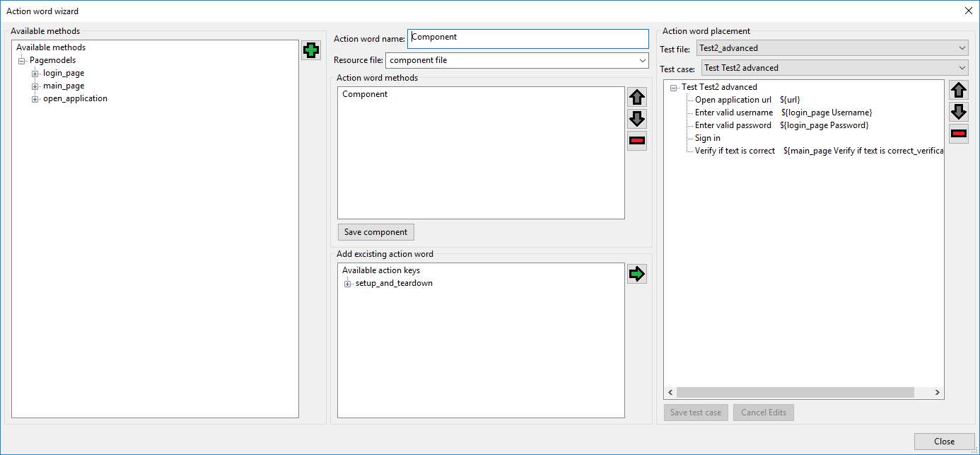980x455 pixels.
Task: Click the green plus to add selected method
Action: click(x=311, y=50)
